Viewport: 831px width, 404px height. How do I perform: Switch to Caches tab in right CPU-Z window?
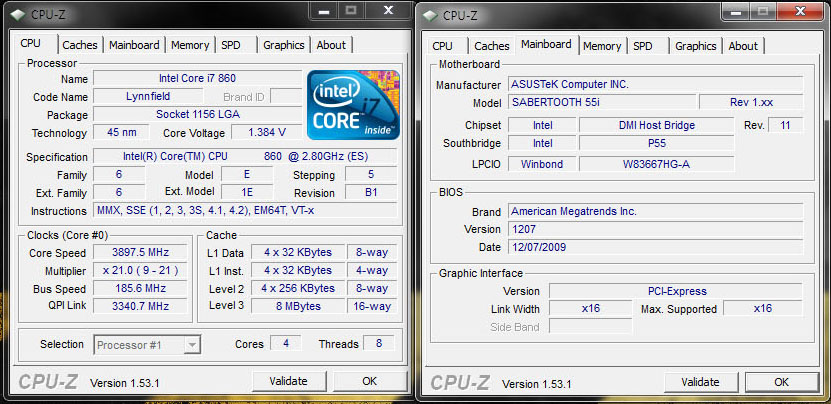[x=492, y=46]
